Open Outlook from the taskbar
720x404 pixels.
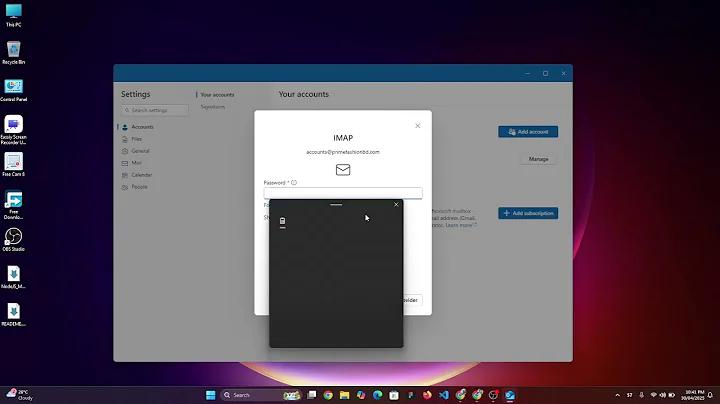point(510,395)
